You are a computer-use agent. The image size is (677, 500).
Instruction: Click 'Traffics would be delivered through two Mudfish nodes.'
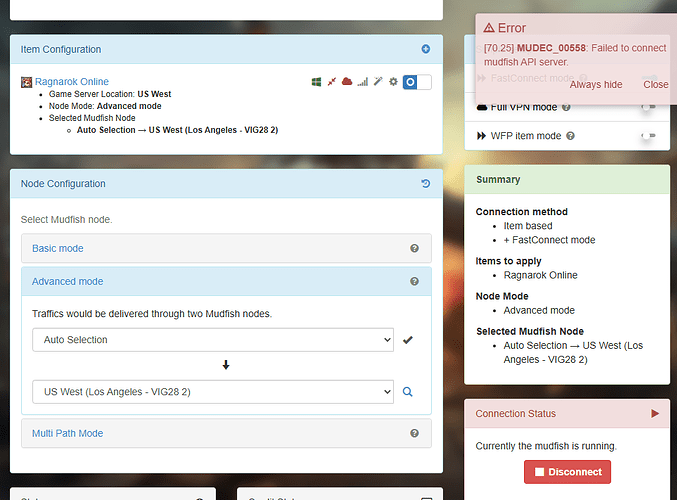(x=152, y=313)
